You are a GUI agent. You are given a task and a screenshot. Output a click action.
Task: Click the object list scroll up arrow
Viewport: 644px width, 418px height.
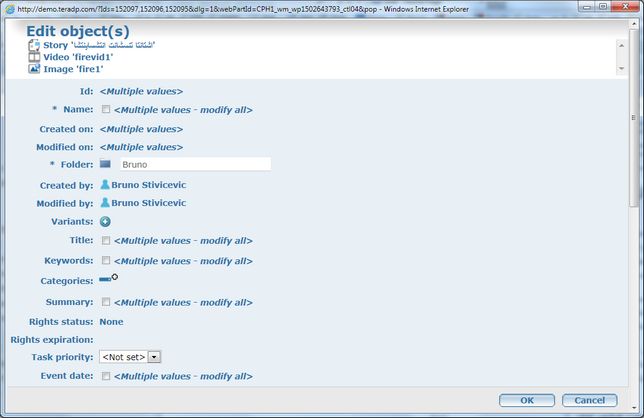[621, 46]
